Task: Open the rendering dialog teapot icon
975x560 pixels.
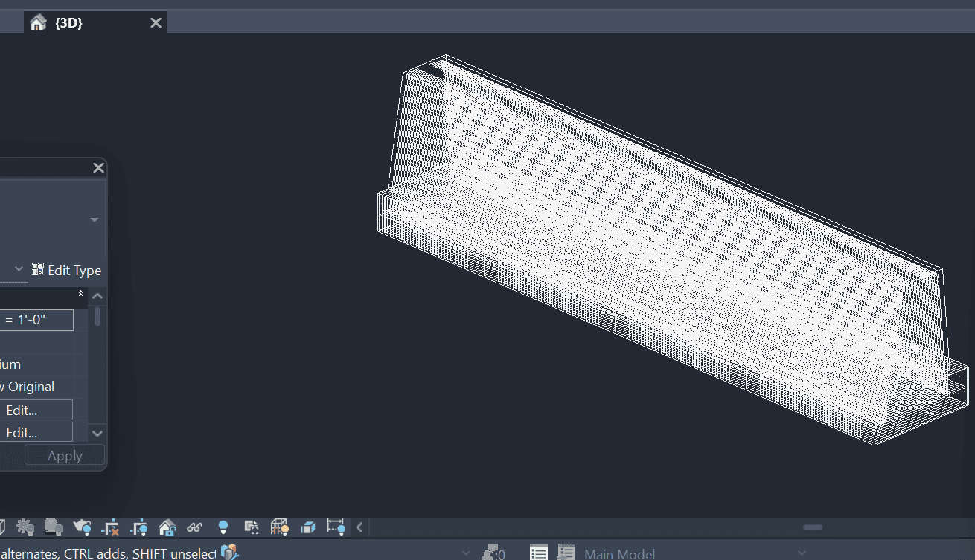Action: click(x=82, y=527)
